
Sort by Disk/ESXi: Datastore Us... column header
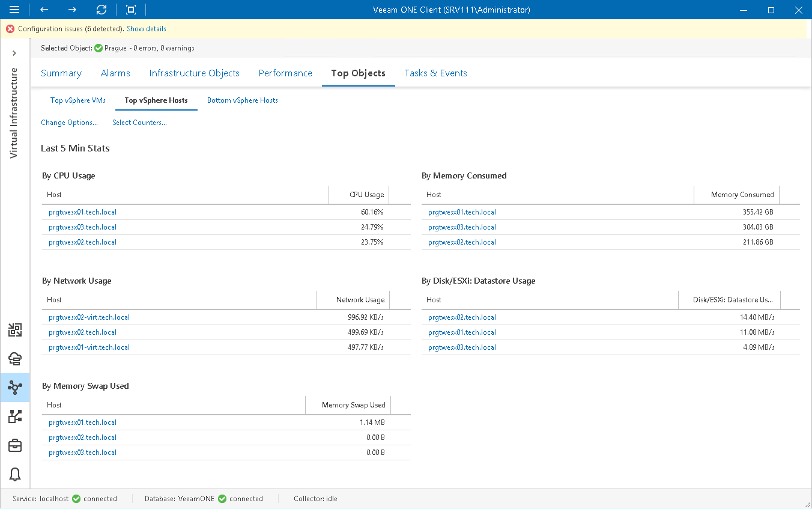pyautogui.click(x=729, y=300)
